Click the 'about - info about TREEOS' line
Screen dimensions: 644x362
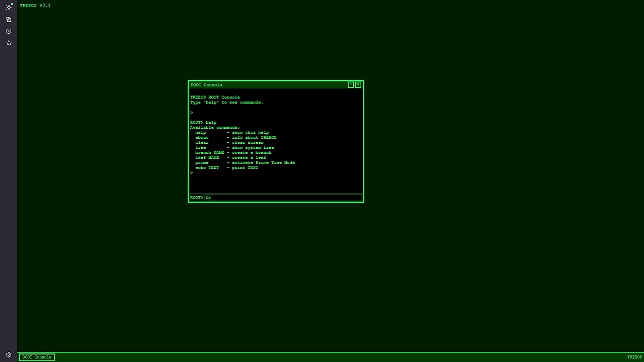pos(236,137)
